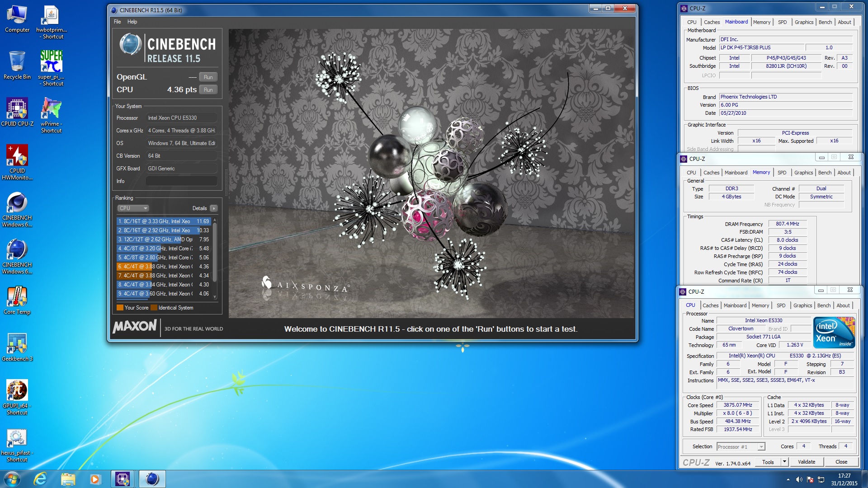The width and height of the screenshot is (868, 488).
Task: Open Details arrow in Ranking panel
Action: coord(214,208)
